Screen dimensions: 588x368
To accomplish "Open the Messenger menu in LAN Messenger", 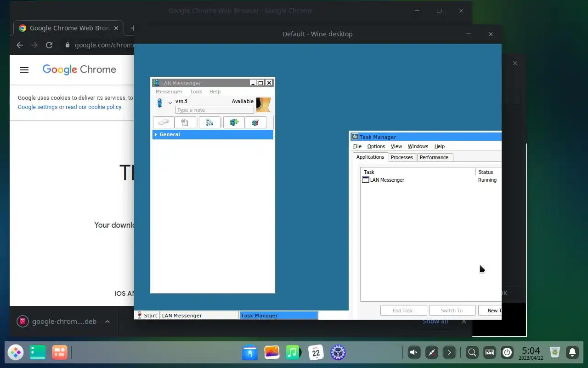I will (x=169, y=92).
